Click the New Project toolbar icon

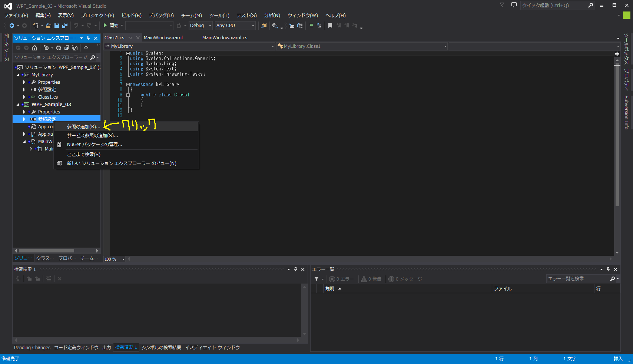(36, 26)
